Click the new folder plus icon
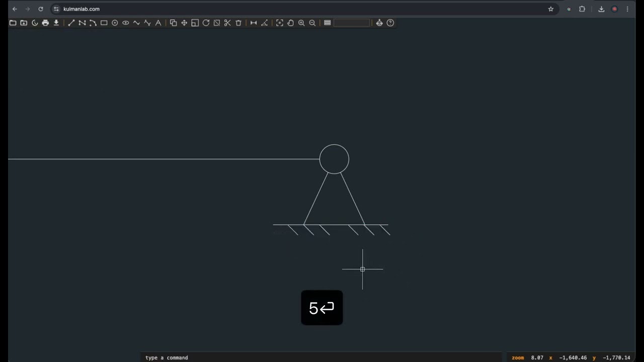 click(24, 23)
